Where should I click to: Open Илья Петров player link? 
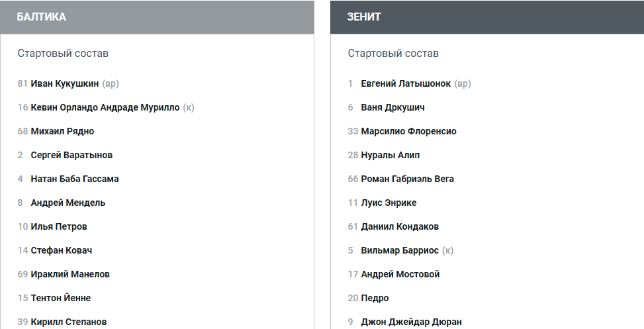[x=59, y=226]
